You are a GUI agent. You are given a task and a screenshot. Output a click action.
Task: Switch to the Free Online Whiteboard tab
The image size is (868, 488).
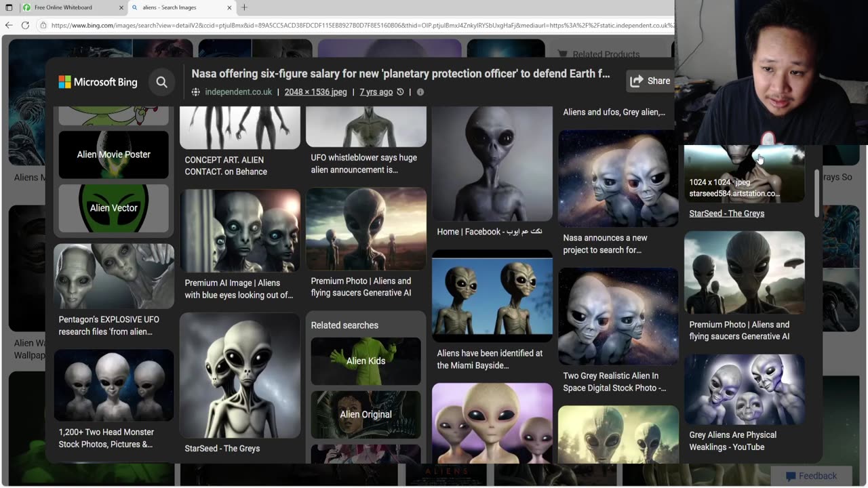pyautogui.click(x=72, y=7)
